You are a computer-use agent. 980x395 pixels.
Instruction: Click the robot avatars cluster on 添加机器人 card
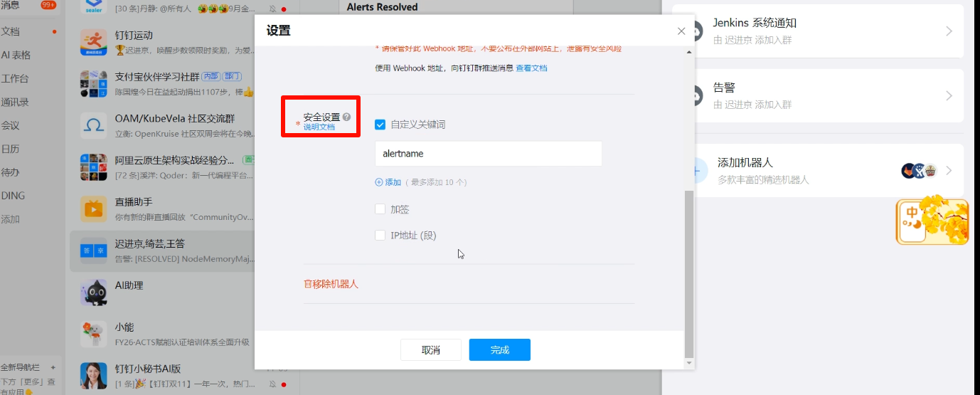pos(919,171)
